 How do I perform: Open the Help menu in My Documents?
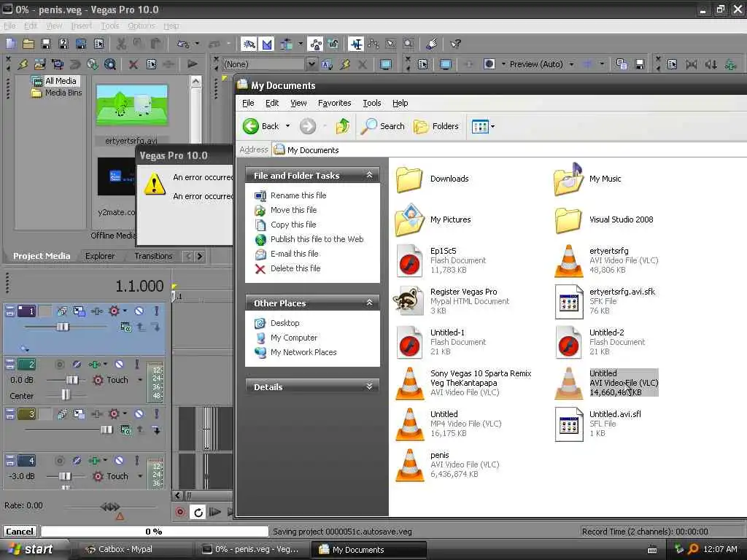400,103
